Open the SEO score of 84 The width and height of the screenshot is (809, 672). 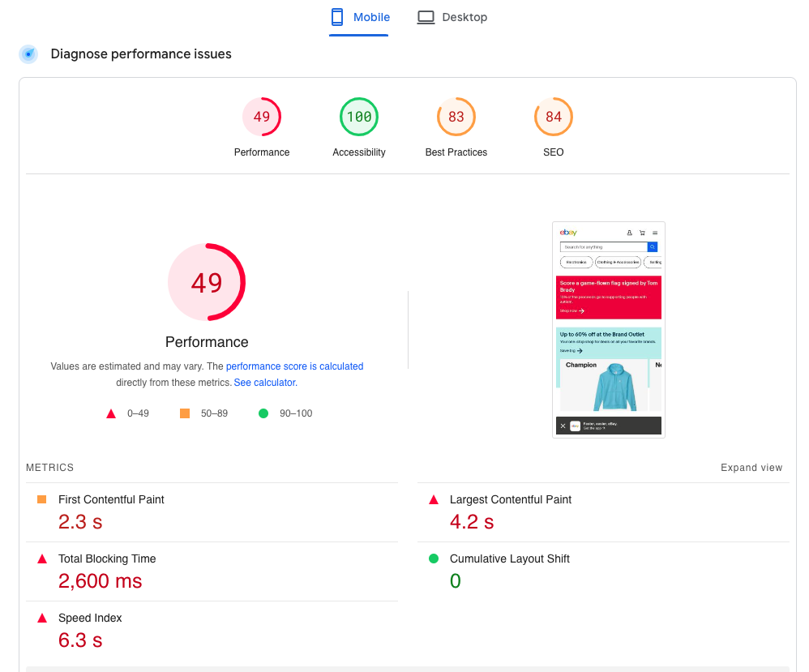[x=554, y=117]
